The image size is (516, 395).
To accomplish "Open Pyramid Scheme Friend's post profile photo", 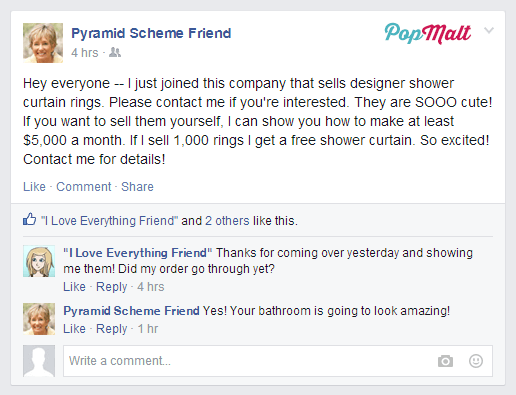I will point(43,43).
